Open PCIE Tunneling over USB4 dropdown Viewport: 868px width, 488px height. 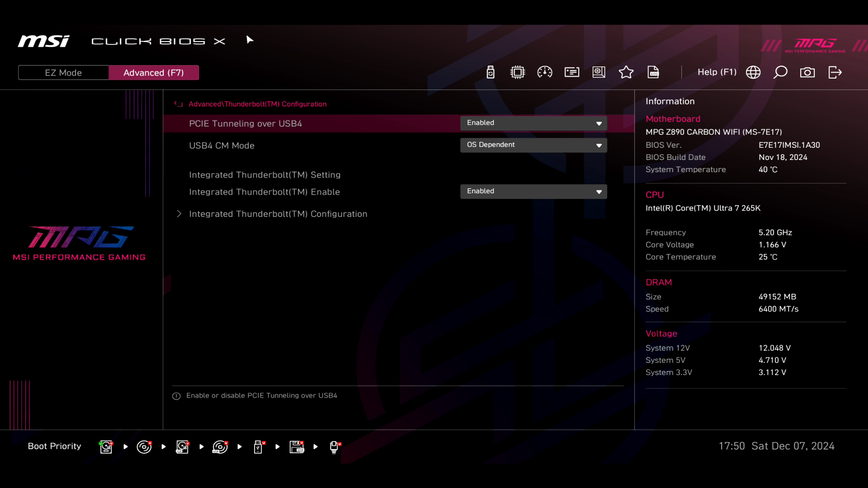(533, 123)
